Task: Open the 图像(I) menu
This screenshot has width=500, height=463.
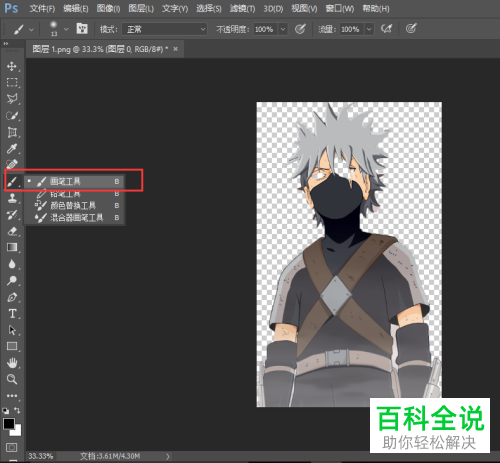Action: pyautogui.click(x=108, y=9)
